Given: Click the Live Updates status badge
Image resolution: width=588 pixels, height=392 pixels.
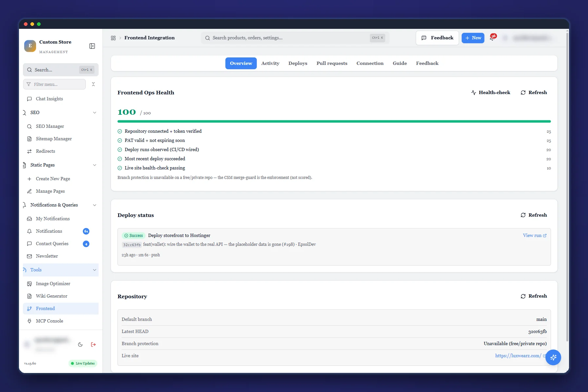Looking at the screenshot, I should tap(83, 363).
